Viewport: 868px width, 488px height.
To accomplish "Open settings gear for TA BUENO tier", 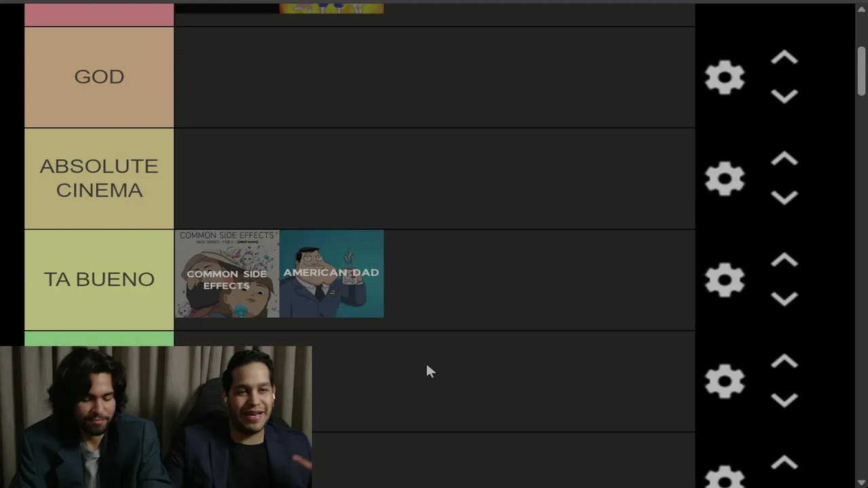I will click(725, 280).
